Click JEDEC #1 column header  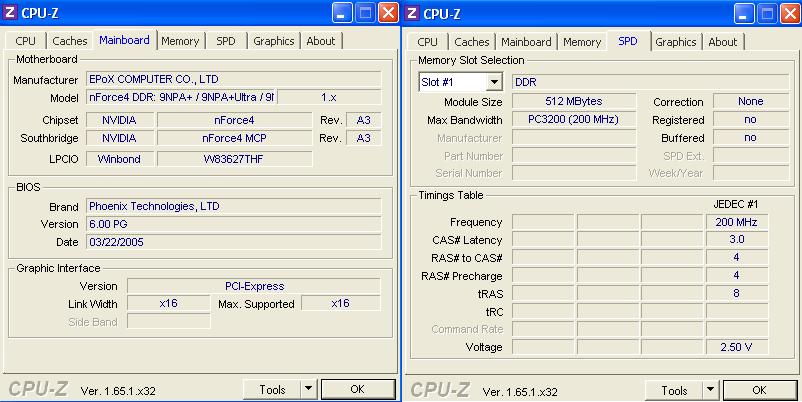coord(736,204)
